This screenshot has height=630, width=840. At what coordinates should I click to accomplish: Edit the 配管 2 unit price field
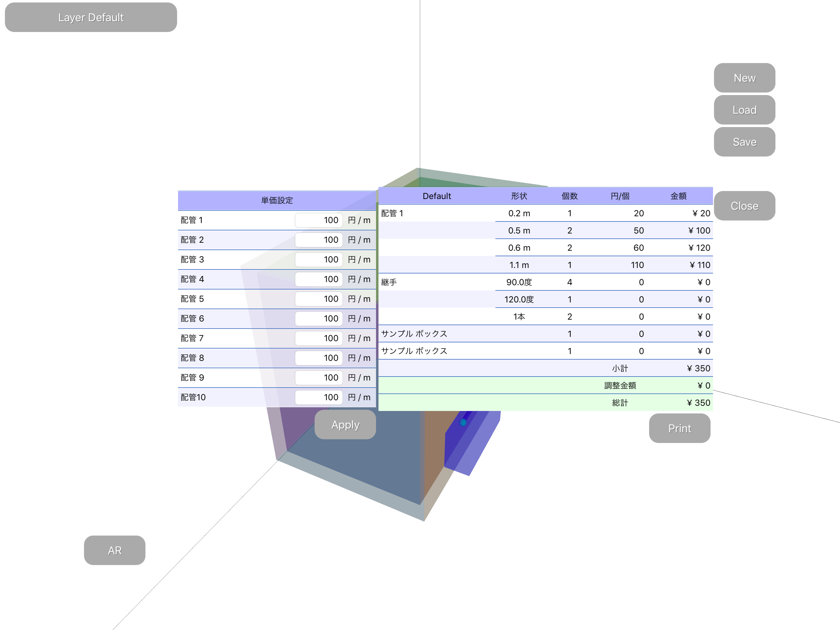click(x=319, y=240)
